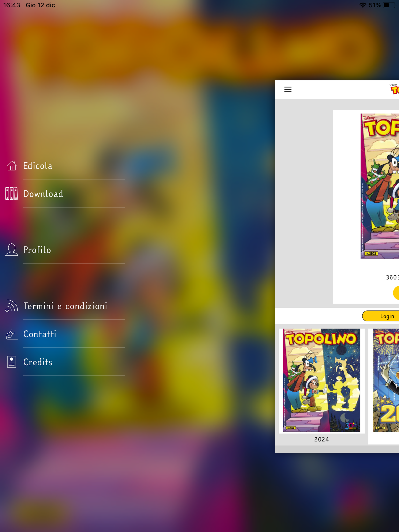Screen dimensions: 399x532
Task: Select the featured Topolino n.3603 cover
Action: click(x=380, y=186)
